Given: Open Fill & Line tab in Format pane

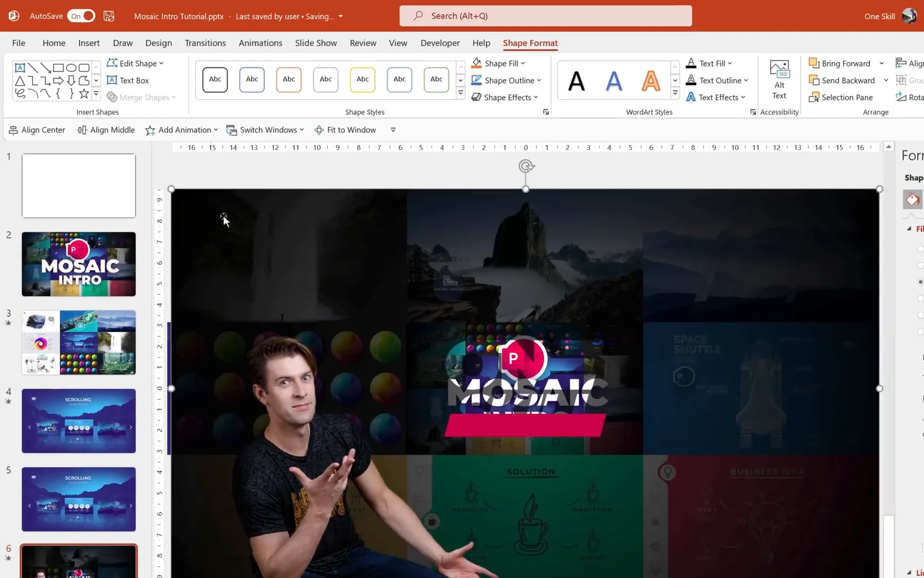Looking at the screenshot, I should (912, 200).
